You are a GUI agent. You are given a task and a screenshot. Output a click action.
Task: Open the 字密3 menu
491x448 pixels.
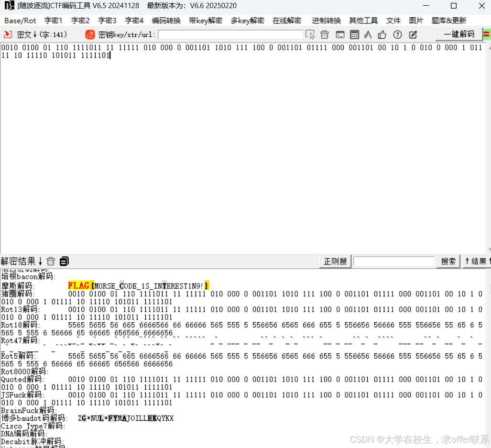pyautogui.click(x=107, y=21)
